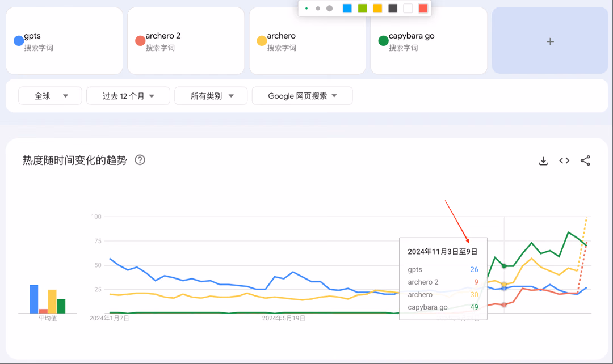Share the interest over time chart
613x364 pixels.
point(585,160)
